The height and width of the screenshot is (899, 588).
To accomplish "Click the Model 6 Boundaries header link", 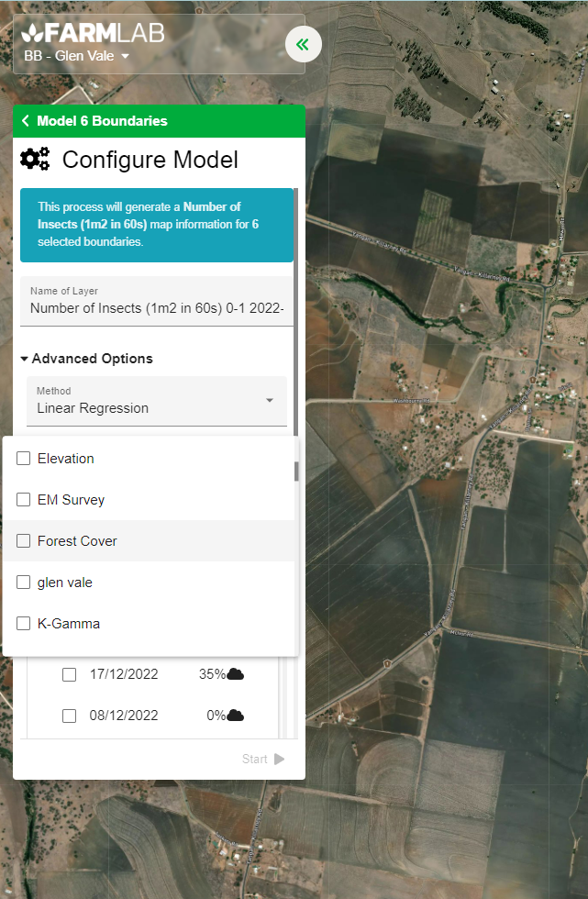I will (102, 121).
